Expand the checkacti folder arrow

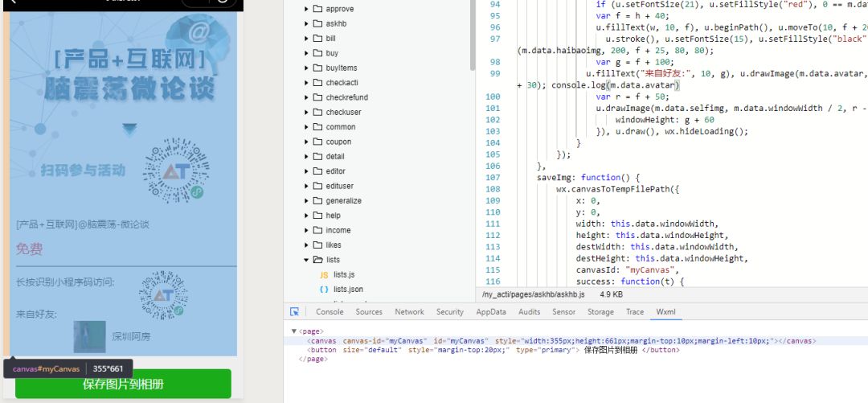[x=306, y=83]
